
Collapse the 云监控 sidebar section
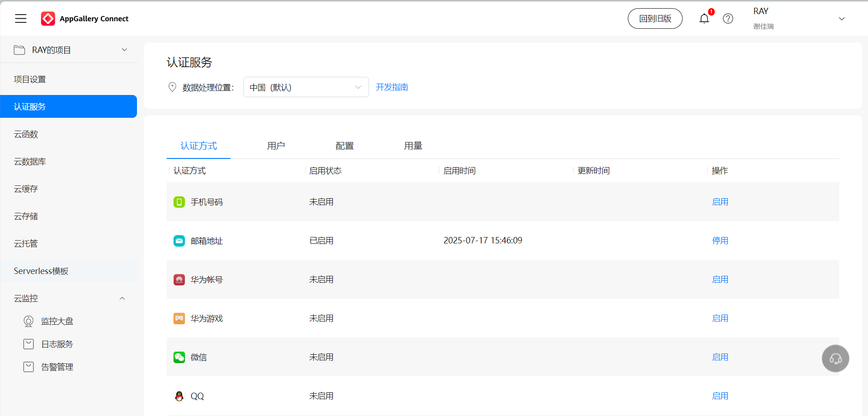click(122, 298)
